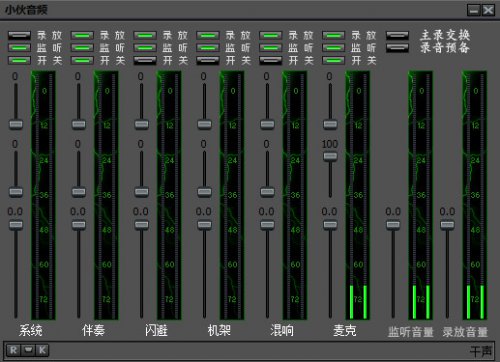
Task: Toggle 录放 for the 麦克 channel
Action: (x=333, y=35)
